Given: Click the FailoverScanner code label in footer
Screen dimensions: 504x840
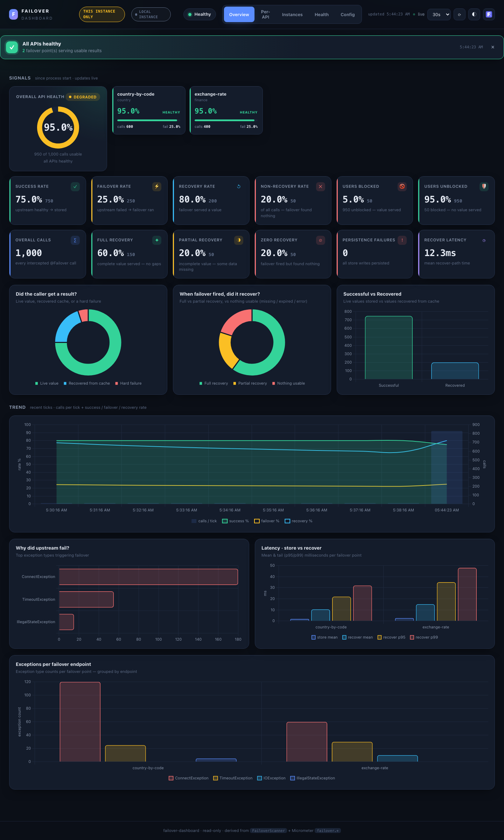Looking at the screenshot, I should (x=268, y=831).
